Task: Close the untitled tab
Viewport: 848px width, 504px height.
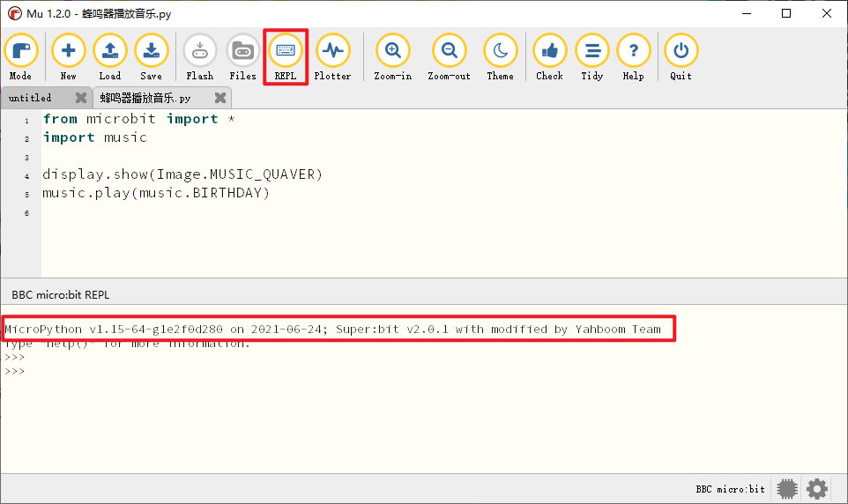Action: pyautogui.click(x=80, y=97)
